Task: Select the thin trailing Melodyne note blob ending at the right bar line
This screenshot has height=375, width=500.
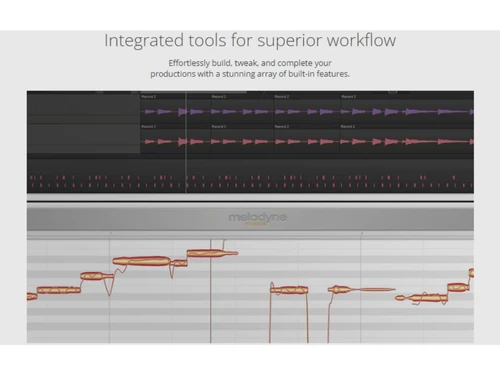Action: (372, 289)
